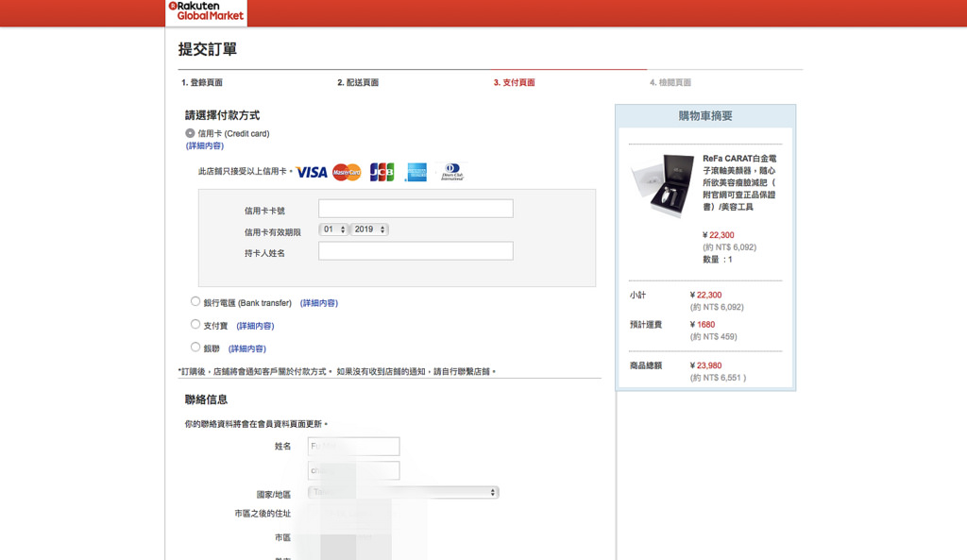Click the Rakuten Global Market logo
The width and height of the screenshot is (967, 560).
206,11
